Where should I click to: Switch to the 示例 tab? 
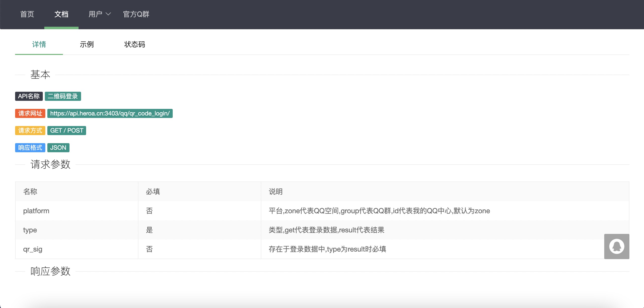point(87,44)
